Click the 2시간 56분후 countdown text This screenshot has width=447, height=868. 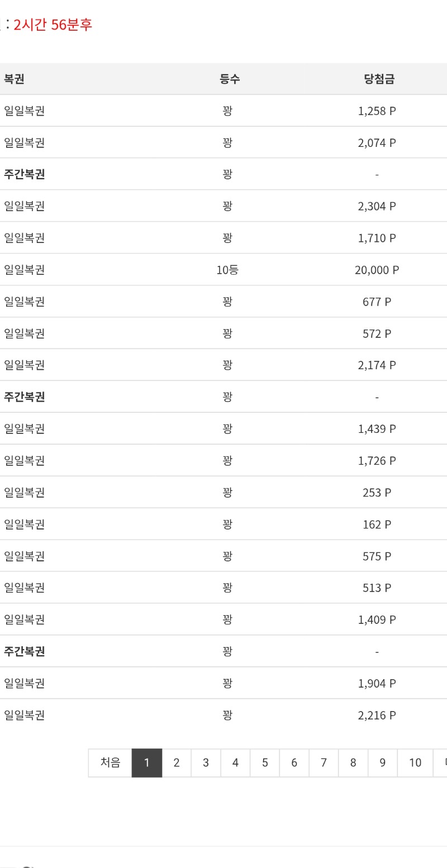click(53, 25)
